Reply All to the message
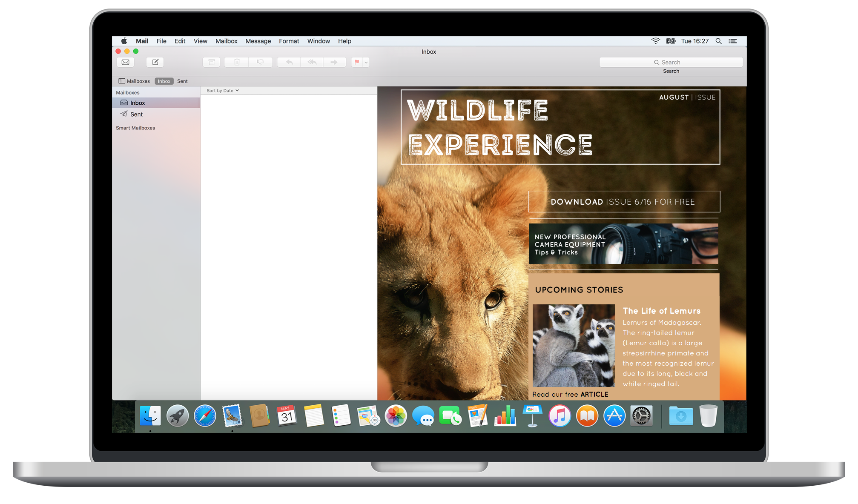The height and width of the screenshot is (504, 858). click(x=312, y=62)
